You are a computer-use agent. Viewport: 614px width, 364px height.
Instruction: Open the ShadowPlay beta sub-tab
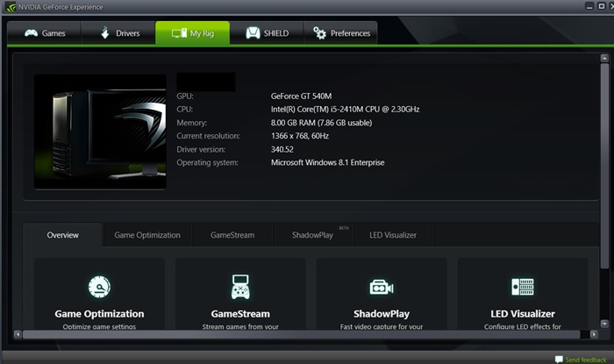[313, 235]
